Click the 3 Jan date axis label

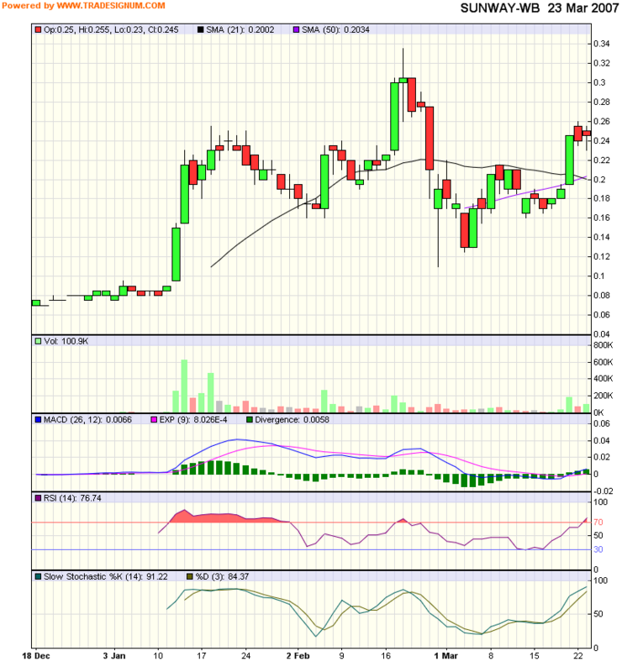pyautogui.click(x=114, y=656)
